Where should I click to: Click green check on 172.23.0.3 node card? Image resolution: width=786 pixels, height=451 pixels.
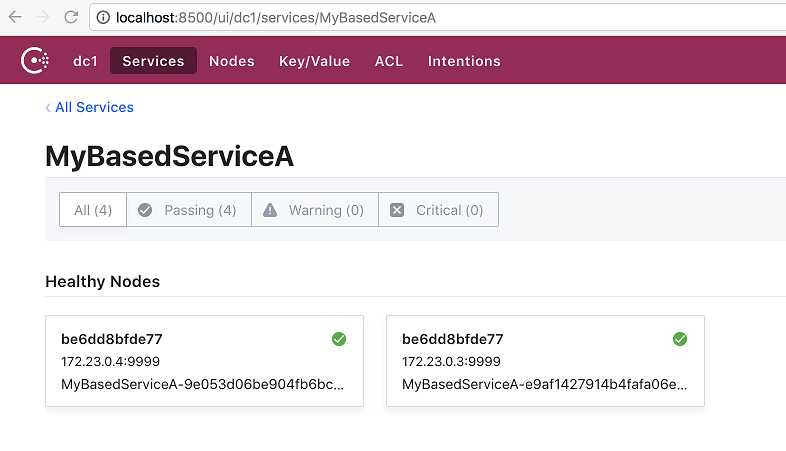coord(680,339)
